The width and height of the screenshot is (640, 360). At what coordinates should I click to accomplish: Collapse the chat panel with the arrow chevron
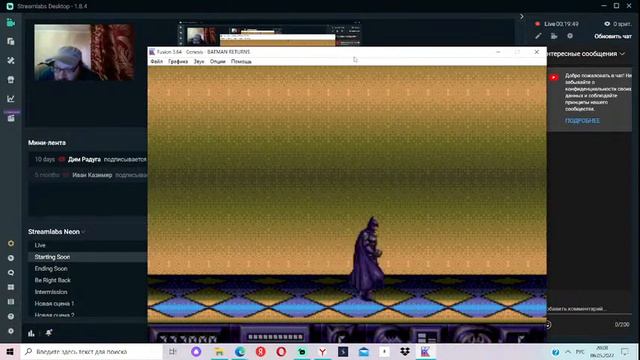[x=522, y=16]
